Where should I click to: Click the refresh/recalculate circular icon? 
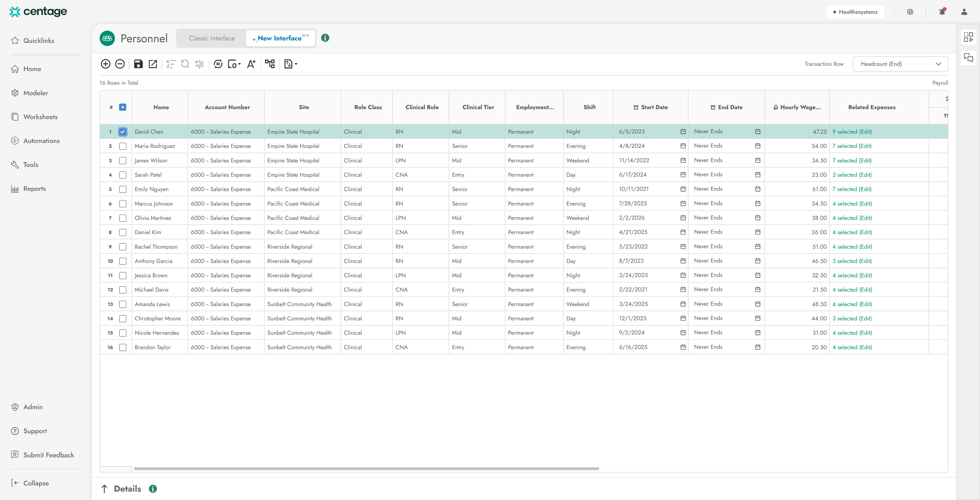click(x=218, y=64)
